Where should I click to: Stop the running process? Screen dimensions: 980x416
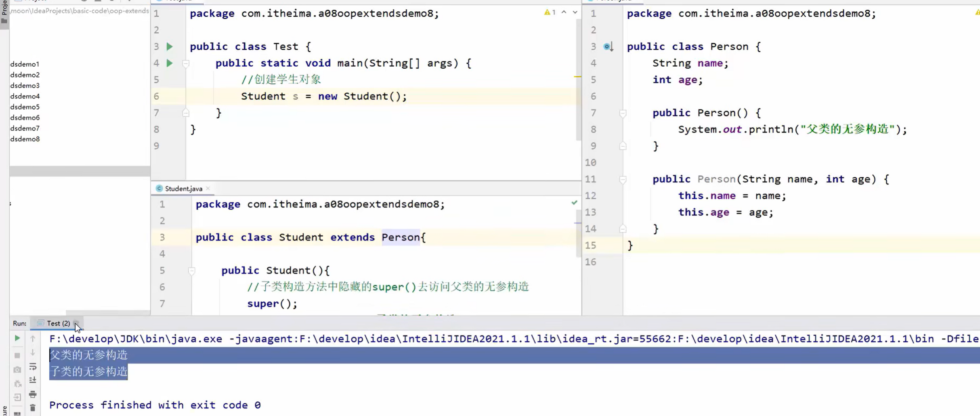coord(17,355)
